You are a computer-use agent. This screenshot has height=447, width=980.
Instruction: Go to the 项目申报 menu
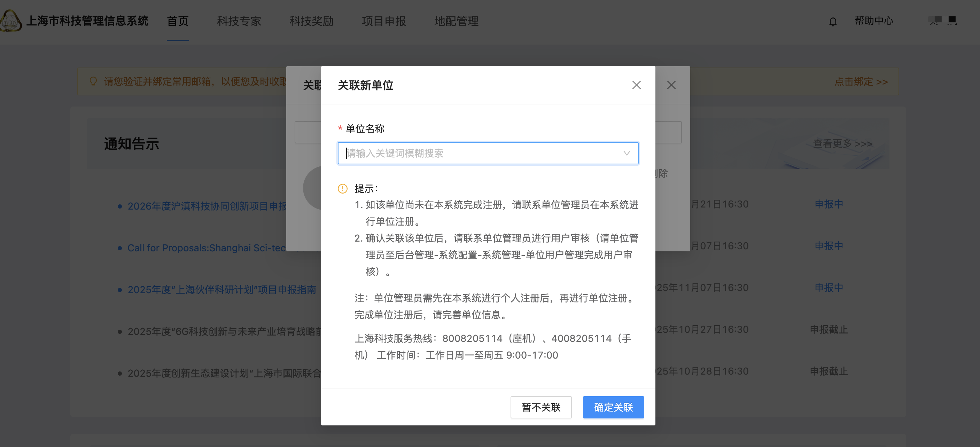(383, 21)
